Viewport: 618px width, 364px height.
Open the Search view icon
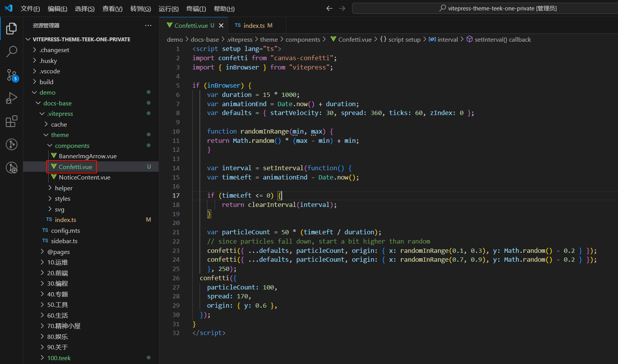pyautogui.click(x=12, y=51)
